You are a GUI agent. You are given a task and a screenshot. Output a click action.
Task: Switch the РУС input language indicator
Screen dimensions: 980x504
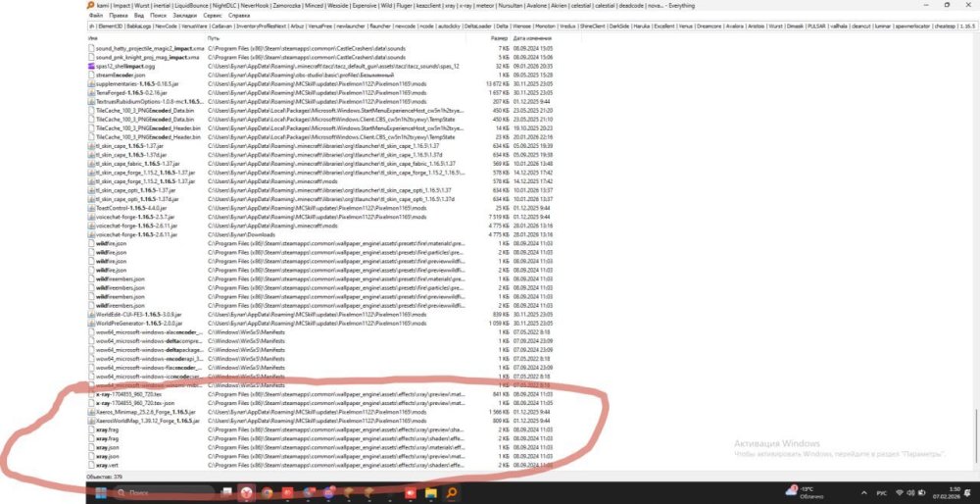click(881, 493)
